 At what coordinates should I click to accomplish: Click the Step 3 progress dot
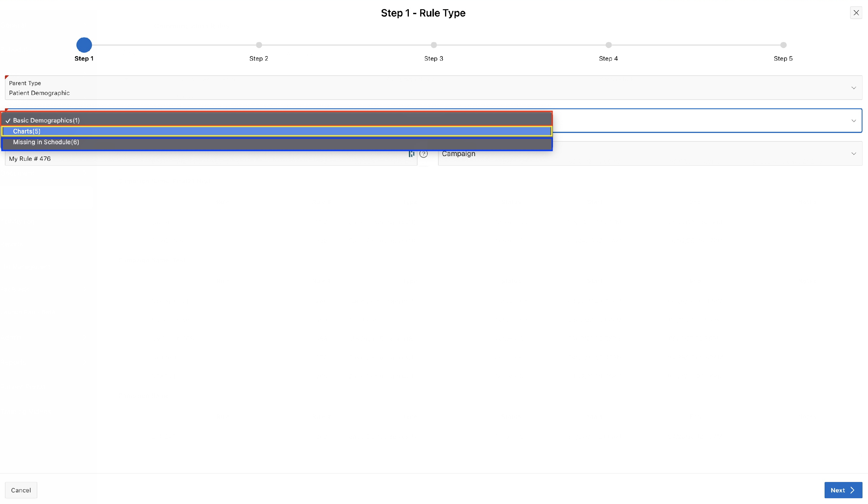(434, 45)
